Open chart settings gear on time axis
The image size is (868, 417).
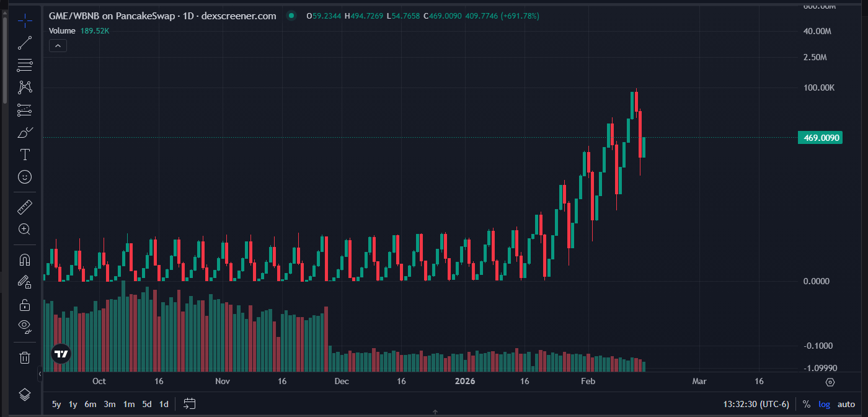click(x=831, y=382)
